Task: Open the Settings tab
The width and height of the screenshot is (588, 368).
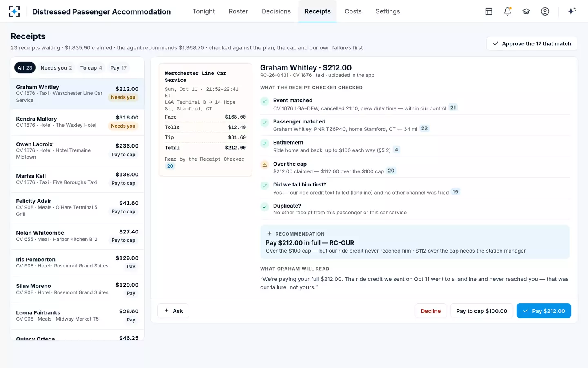Action: [x=388, y=11]
